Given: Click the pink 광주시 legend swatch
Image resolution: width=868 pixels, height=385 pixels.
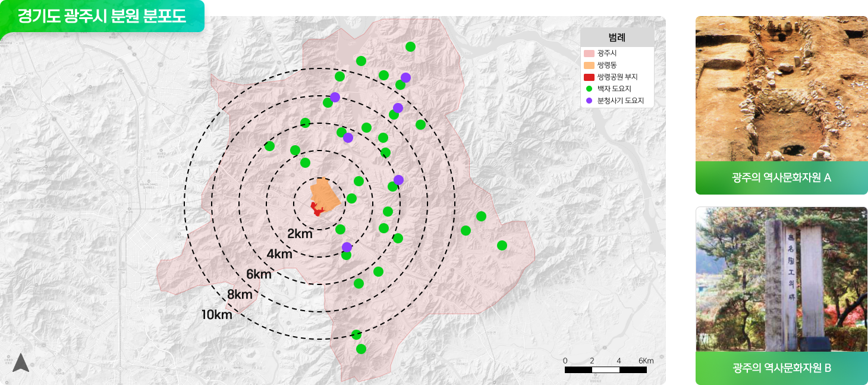Looking at the screenshot, I should click(x=589, y=54).
